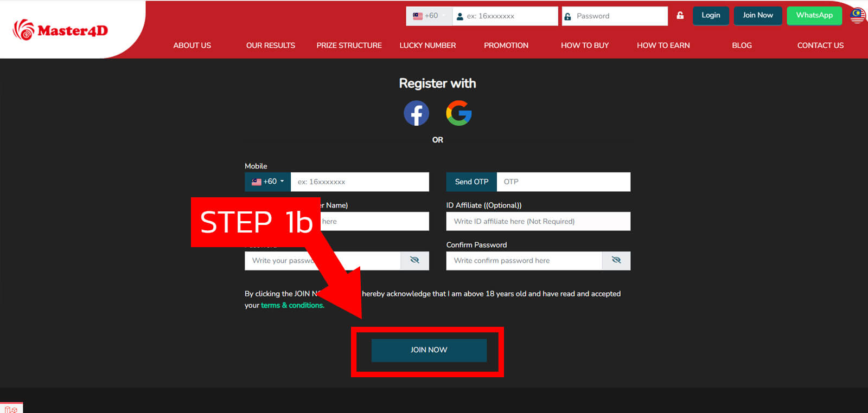Open the terms & conditions link
868x413 pixels.
(292, 306)
